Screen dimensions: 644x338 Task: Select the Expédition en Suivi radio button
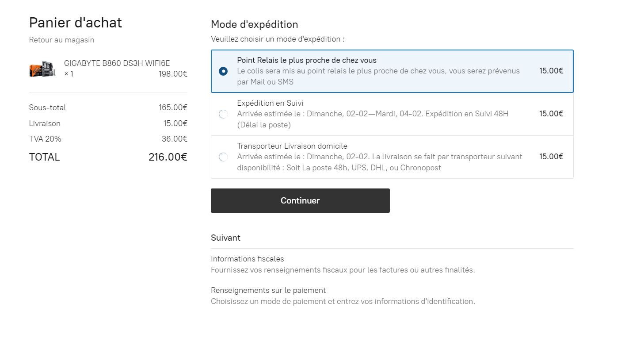223,114
